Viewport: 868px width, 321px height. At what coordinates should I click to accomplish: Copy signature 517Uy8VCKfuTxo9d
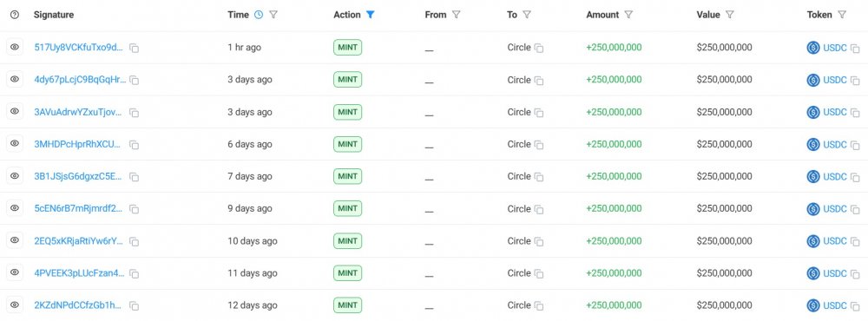click(134, 49)
